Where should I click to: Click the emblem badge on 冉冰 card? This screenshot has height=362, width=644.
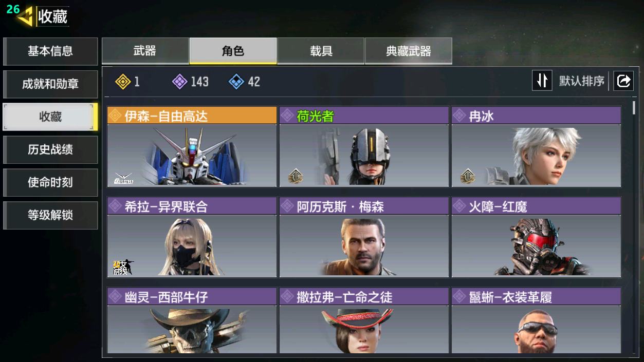468,176
